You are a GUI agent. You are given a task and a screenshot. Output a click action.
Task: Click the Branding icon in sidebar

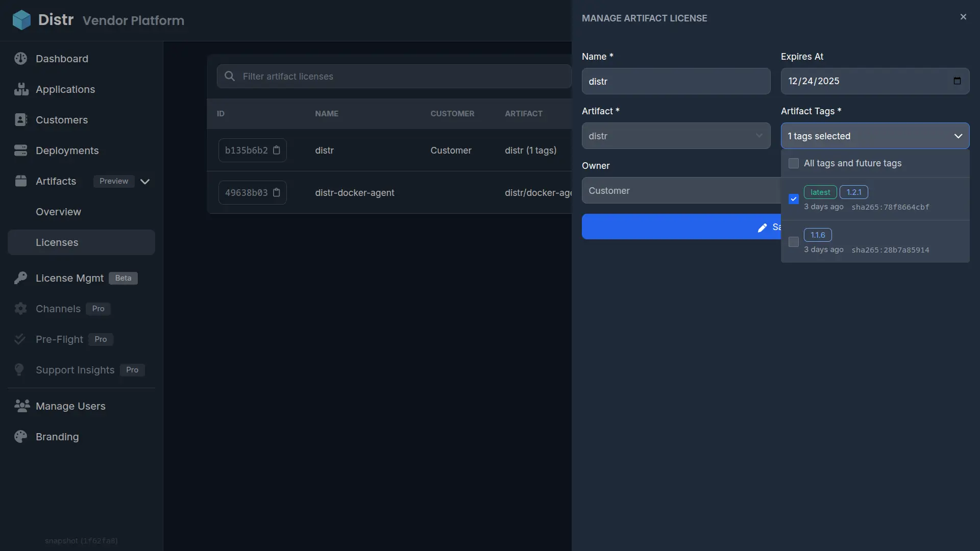click(19, 437)
